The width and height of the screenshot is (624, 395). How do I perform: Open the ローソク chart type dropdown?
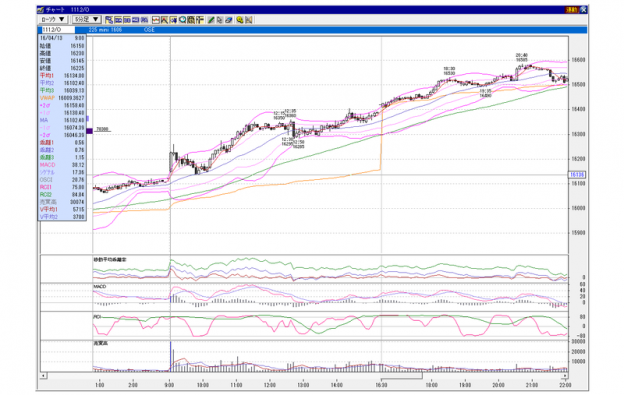[53, 19]
